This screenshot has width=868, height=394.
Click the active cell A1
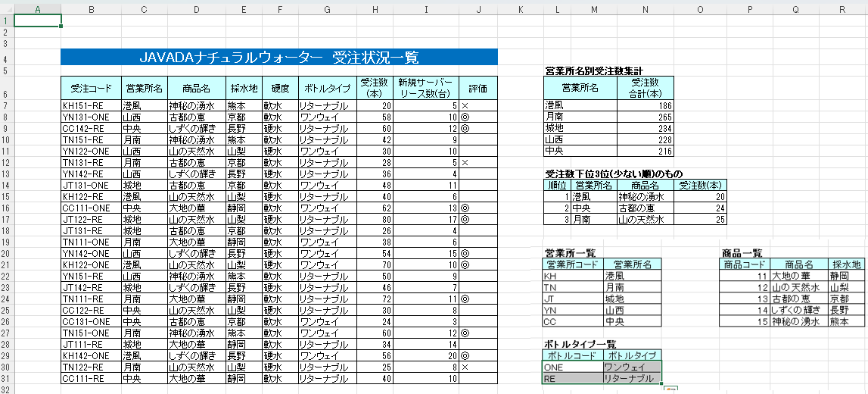37,20
